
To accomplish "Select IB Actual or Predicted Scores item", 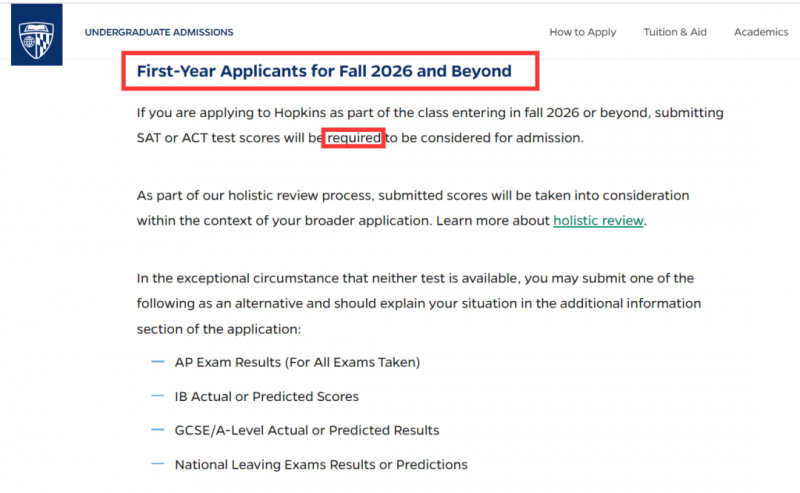I will [266, 397].
